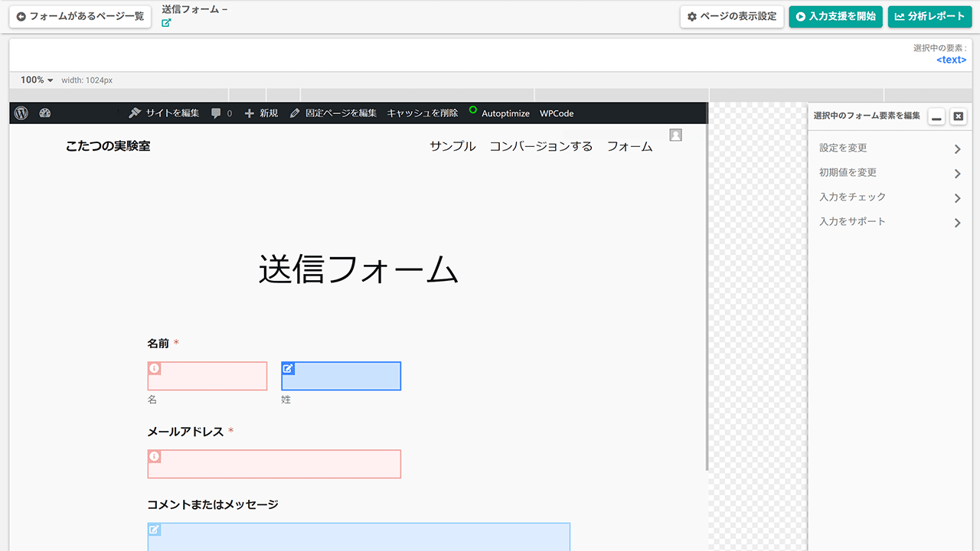Select the 姓 input field
The width and height of the screenshot is (980, 551).
[341, 376]
